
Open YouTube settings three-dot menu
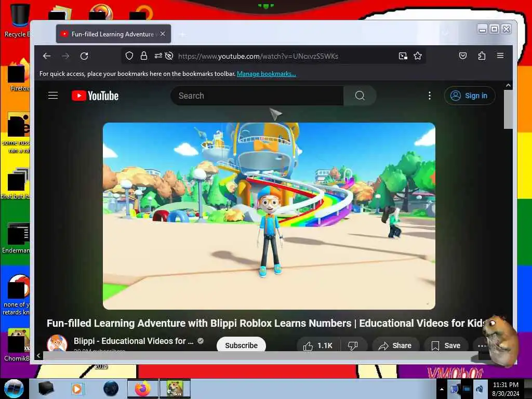pos(430,96)
